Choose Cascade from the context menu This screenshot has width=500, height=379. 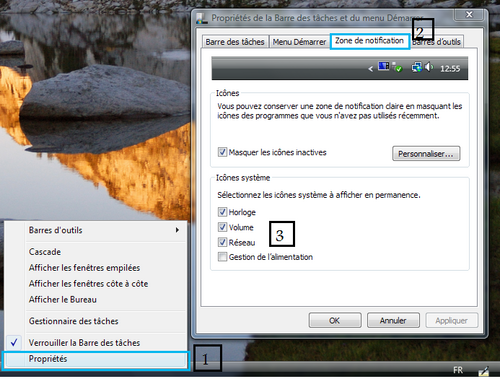tap(95, 252)
